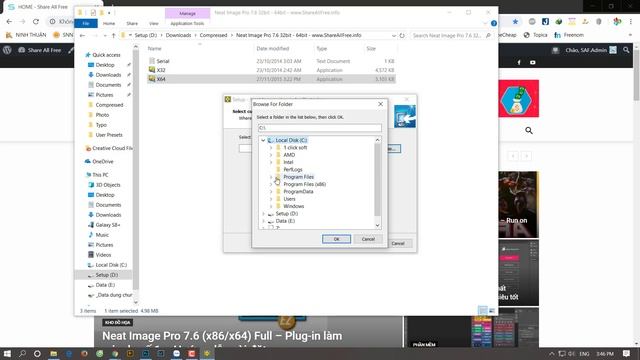Click the website search magnifier icon

pyautogui.click(x=529, y=131)
